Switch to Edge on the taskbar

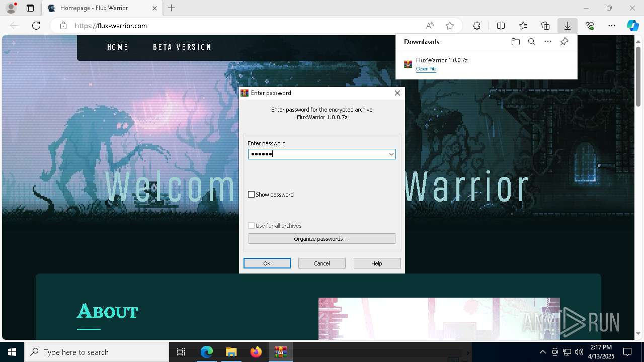pos(207,352)
